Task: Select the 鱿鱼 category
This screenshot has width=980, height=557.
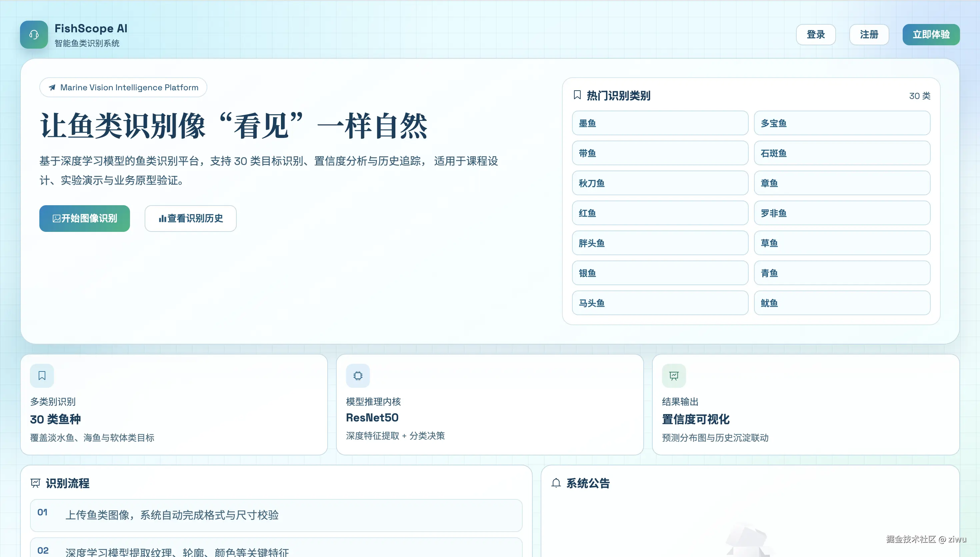Action: pos(842,302)
